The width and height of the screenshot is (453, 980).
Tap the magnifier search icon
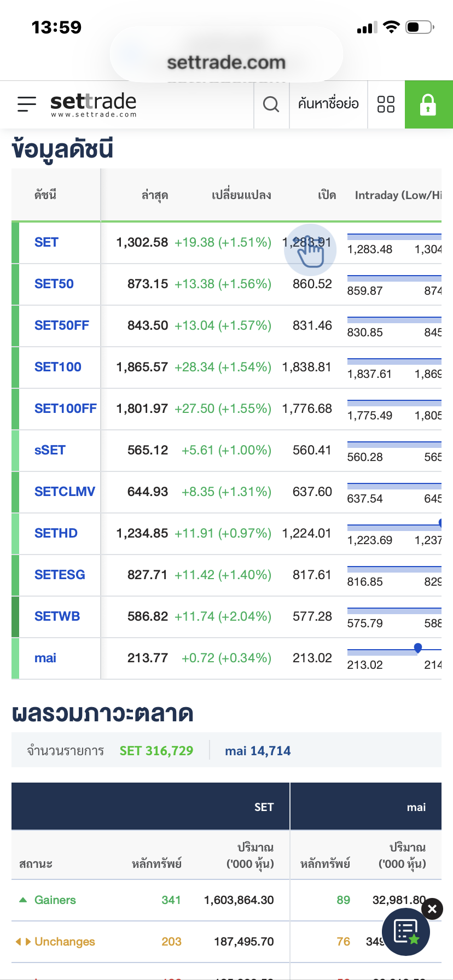(x=271, y=104)
